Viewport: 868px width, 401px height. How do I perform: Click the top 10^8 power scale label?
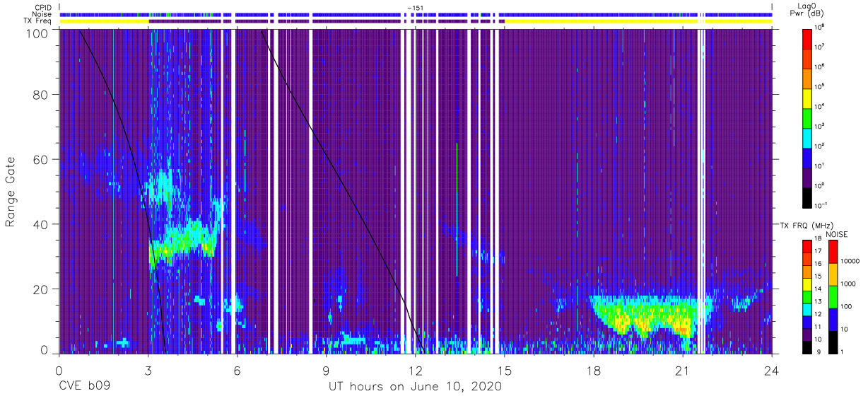pyautogui.click(x=821, y=27)
